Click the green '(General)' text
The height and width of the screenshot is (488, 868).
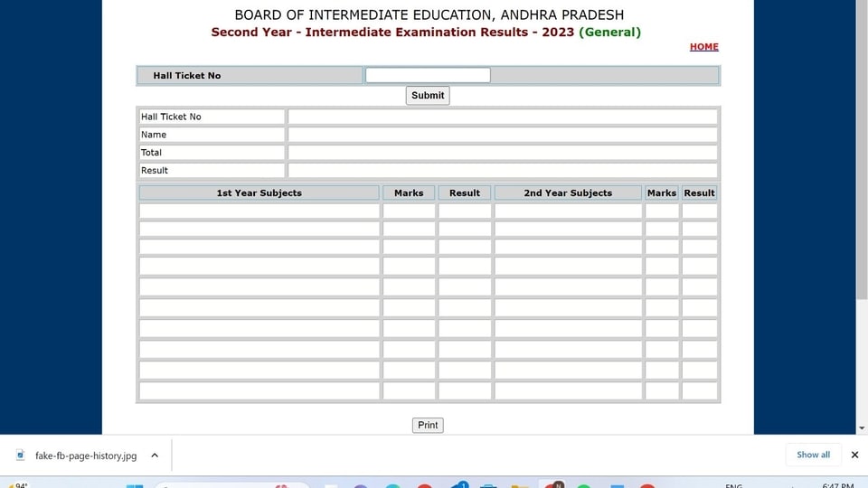(x=609, y=33)
